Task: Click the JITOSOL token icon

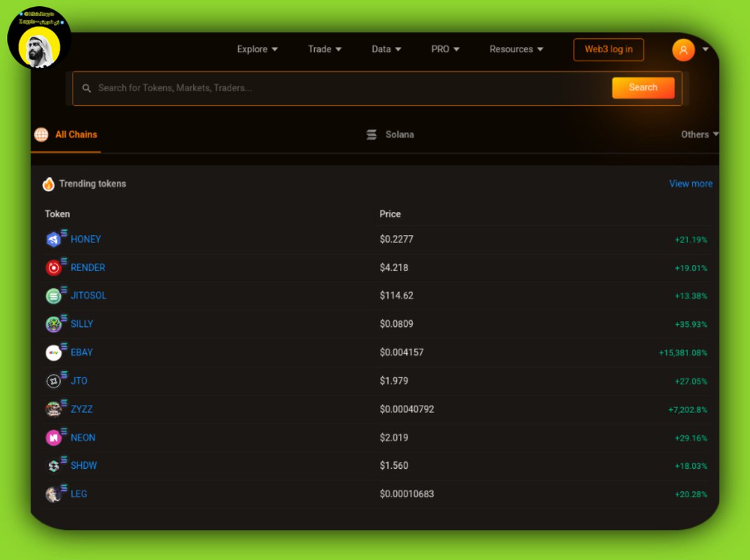Action: coord(54,296)
